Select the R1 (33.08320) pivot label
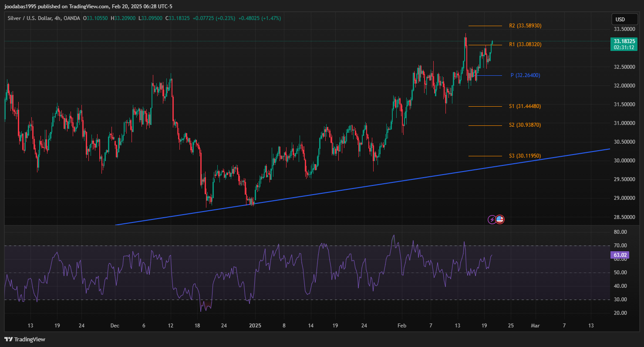 [x=525, y=44]
